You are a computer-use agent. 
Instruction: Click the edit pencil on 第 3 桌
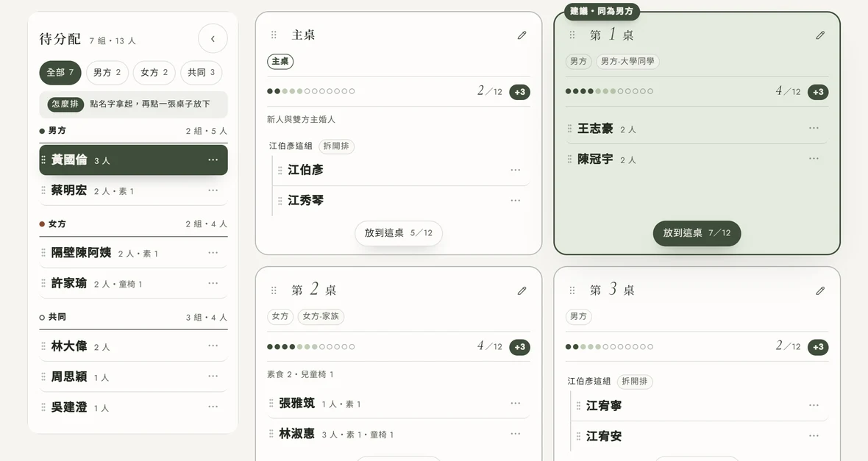point(820,290)
